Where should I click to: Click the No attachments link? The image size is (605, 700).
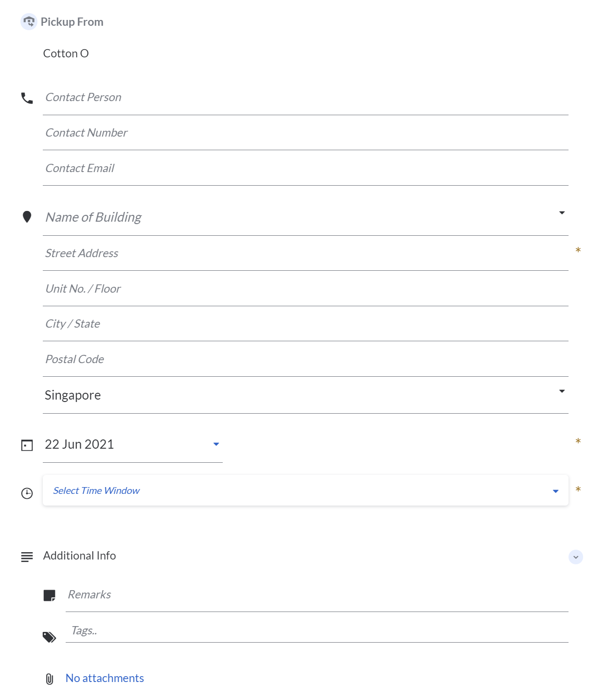(105, 678)
